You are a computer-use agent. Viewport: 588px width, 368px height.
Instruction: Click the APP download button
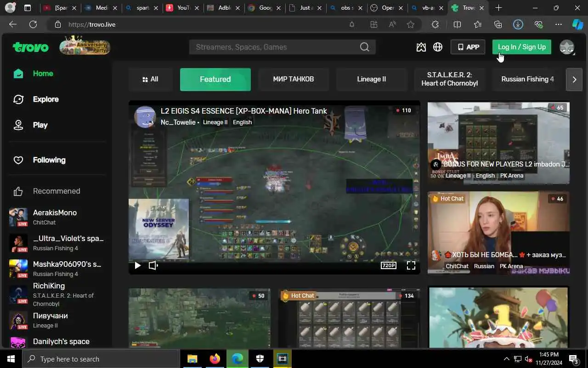point(468,47)
